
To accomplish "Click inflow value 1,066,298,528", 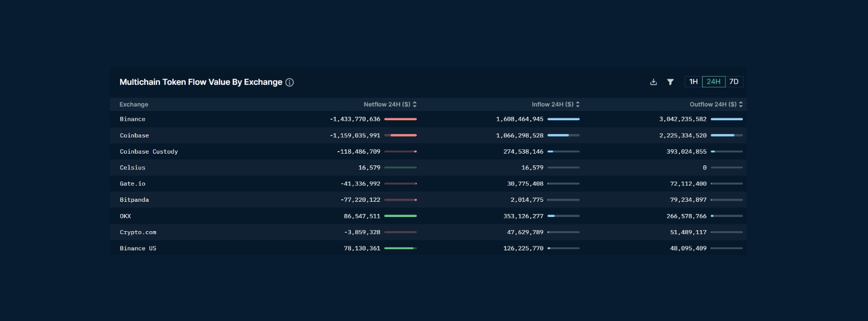I will 519,135.
